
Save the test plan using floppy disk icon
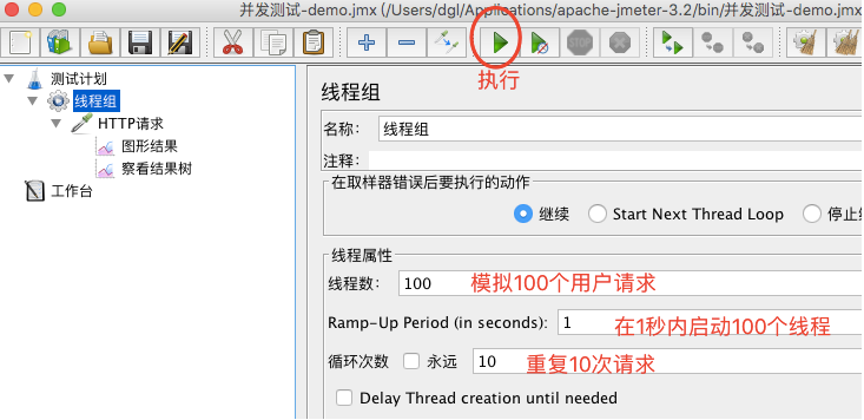(140, 42)
